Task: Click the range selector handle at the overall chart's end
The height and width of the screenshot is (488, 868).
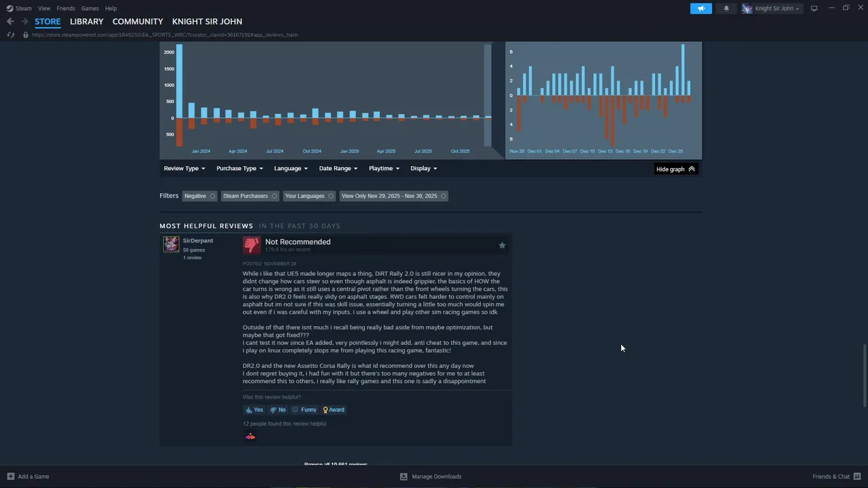Action: tap(488, 95)
